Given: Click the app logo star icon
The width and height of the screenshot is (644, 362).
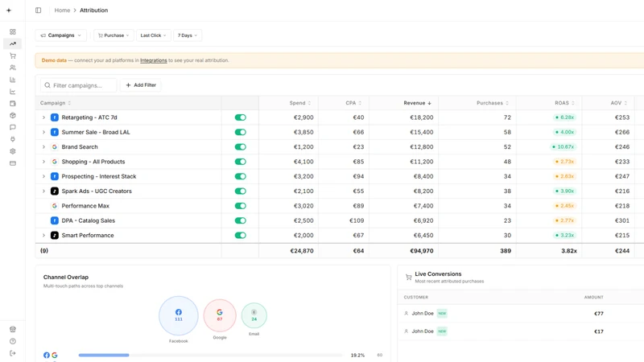Looking at the screenshot, I should click(x=9, y=10).
